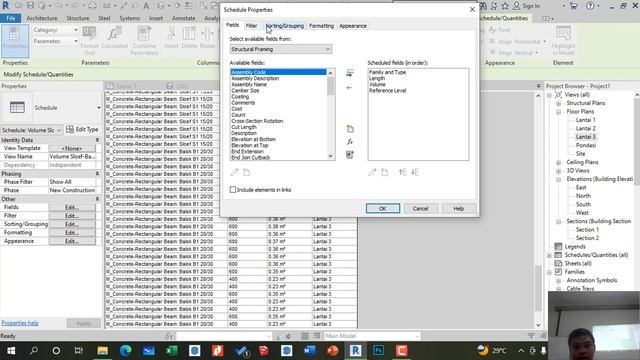640x360 pixels.
Task: Select Elevation at Top available field
Action: pos(250,145)
